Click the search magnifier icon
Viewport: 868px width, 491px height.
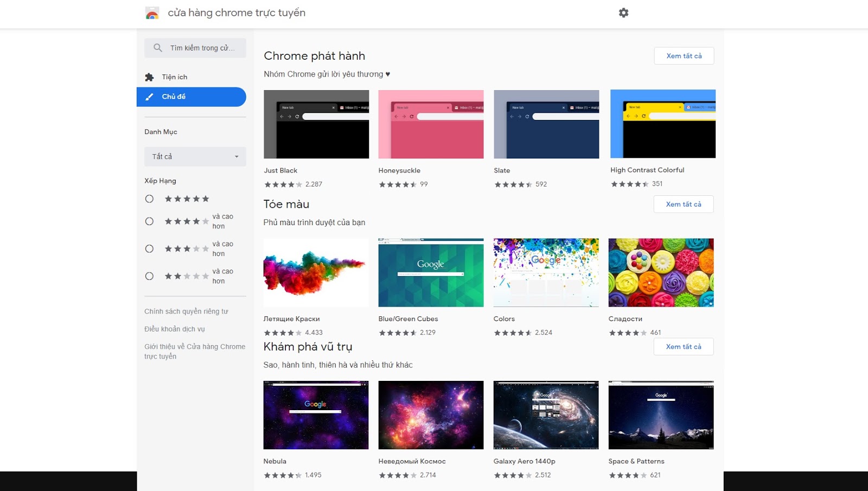tap(158, 48)
